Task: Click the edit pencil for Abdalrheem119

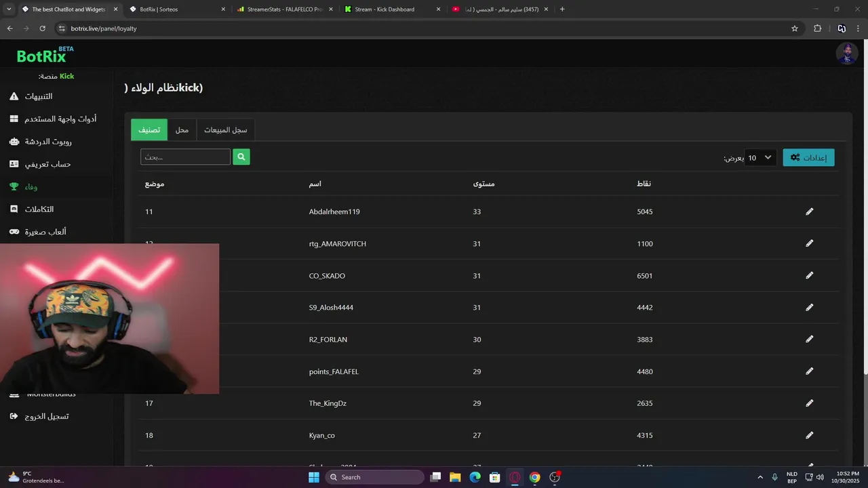Action: pyautogui.click(x=809, y=211)
